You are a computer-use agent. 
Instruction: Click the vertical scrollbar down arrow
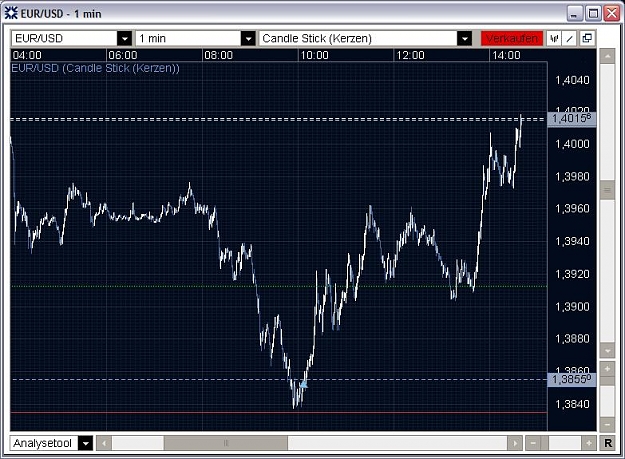point(607,351)
